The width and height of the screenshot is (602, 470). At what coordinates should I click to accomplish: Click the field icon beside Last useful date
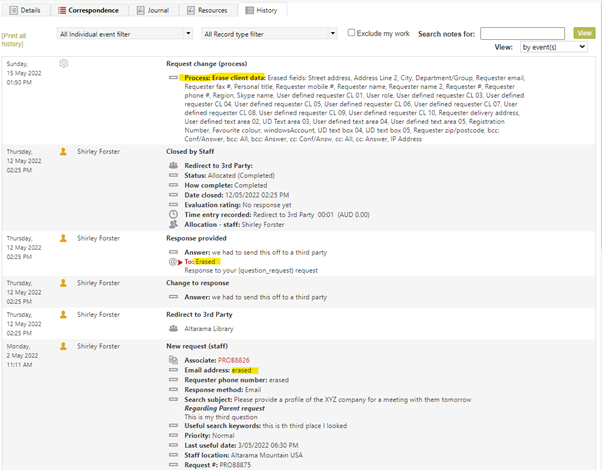174,445
